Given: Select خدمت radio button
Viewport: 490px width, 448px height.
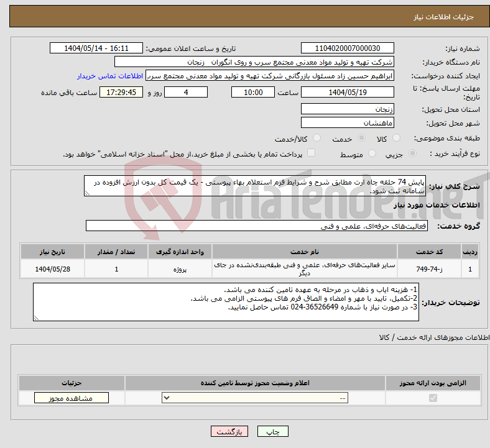Looking at the screenshot, I should 361,138.
